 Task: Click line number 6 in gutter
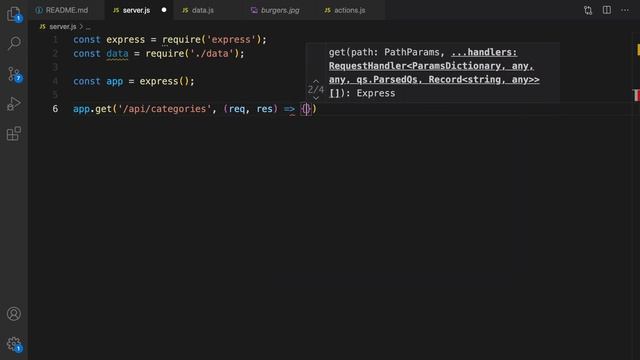55,109
